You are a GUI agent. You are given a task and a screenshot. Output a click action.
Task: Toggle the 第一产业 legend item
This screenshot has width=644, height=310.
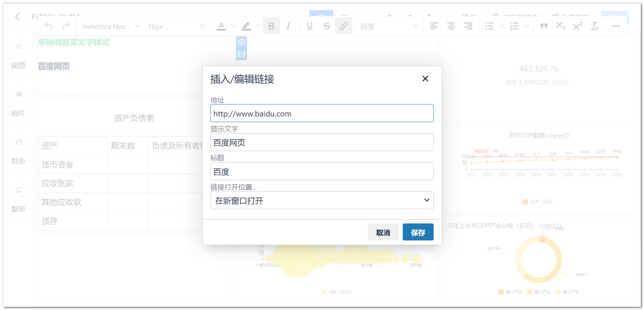point(510,292)
